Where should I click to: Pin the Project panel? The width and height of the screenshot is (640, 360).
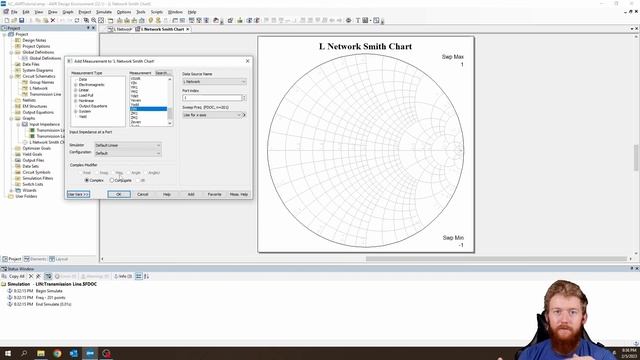point(88,28)
